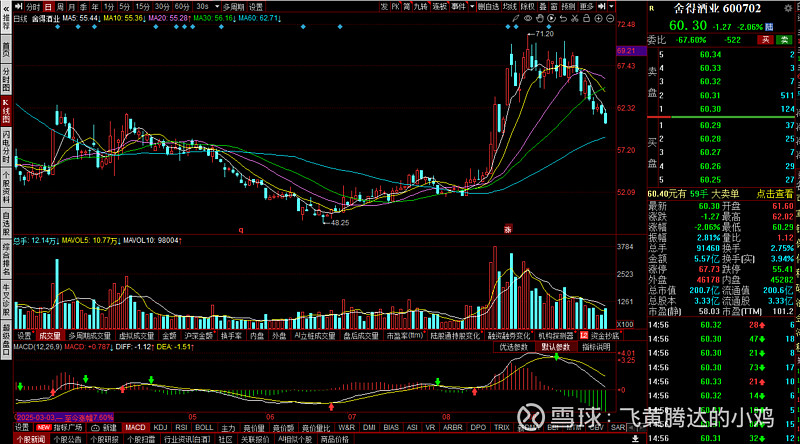Select the KDJ indicator tab

[x=160, y=427]
